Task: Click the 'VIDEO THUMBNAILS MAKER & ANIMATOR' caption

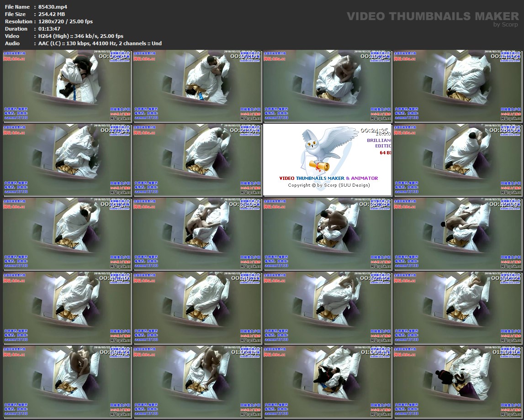Action: click(328, 178)
